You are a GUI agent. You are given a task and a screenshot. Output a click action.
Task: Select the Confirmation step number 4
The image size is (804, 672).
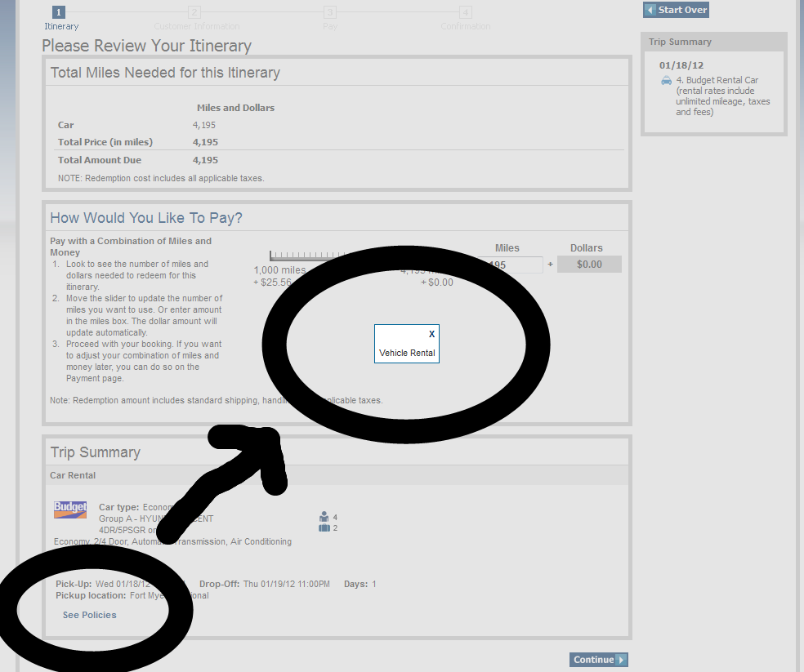point(465,12)
